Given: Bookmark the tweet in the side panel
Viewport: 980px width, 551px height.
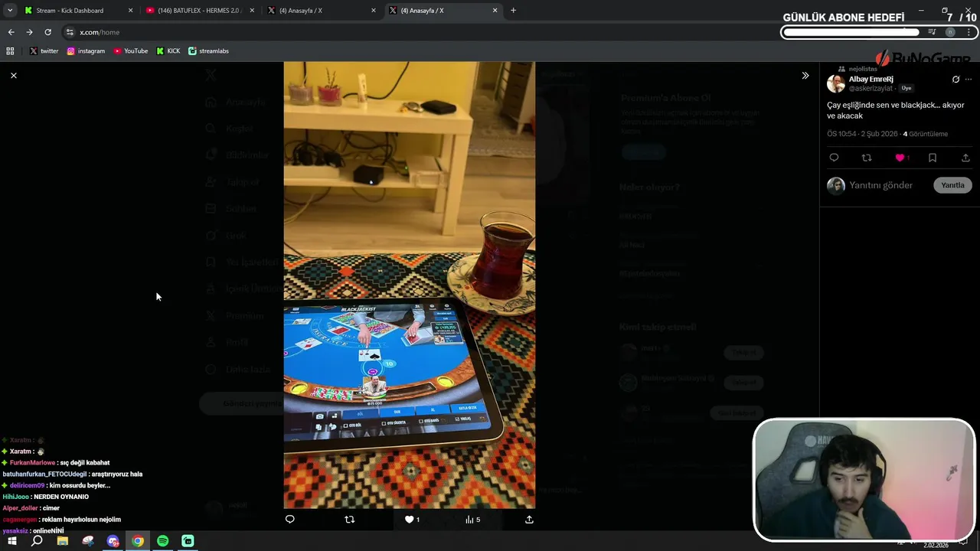Looking at the screenshot, I should [933, 158].
